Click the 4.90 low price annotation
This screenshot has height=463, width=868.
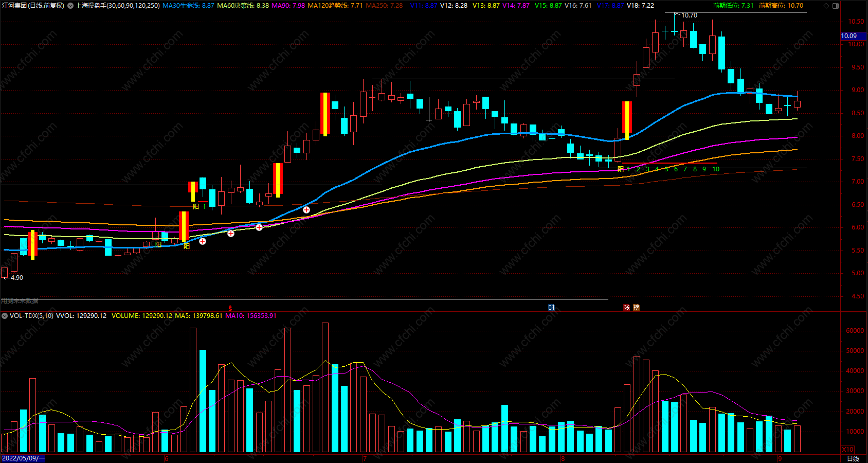pos(16,278)
